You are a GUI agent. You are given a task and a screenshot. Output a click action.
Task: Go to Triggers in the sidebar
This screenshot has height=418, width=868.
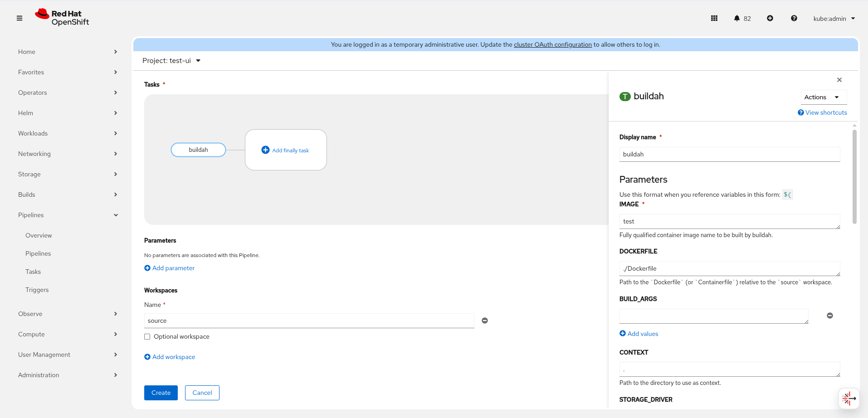point(37,290)
